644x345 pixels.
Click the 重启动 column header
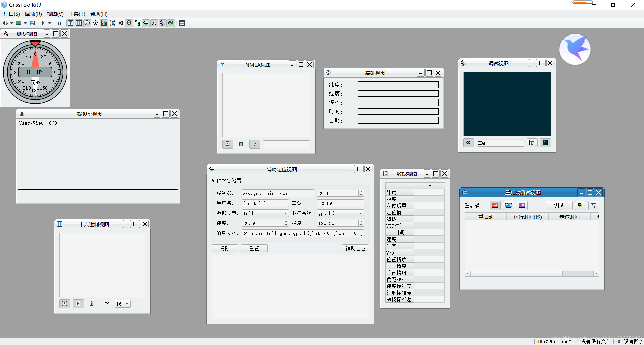tap(486, 217)
